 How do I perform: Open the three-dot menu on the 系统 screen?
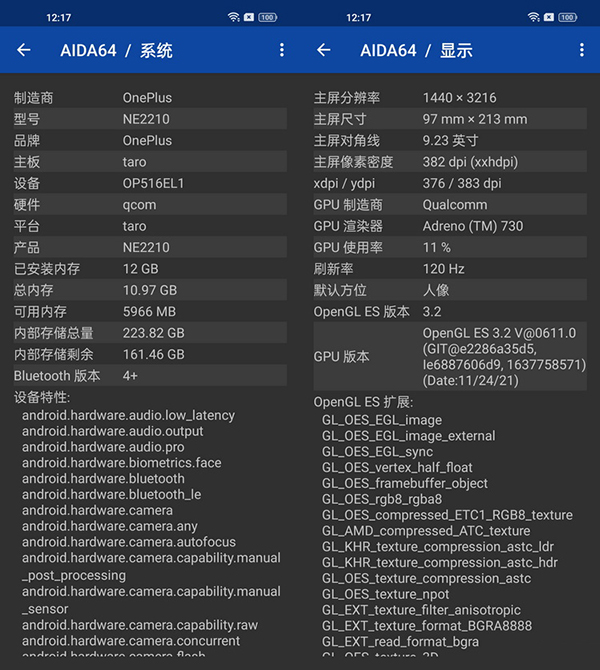[282, 50]
